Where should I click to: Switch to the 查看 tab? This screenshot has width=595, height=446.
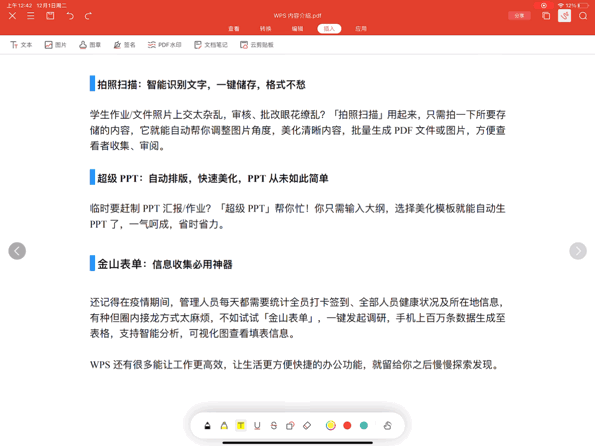234,28
